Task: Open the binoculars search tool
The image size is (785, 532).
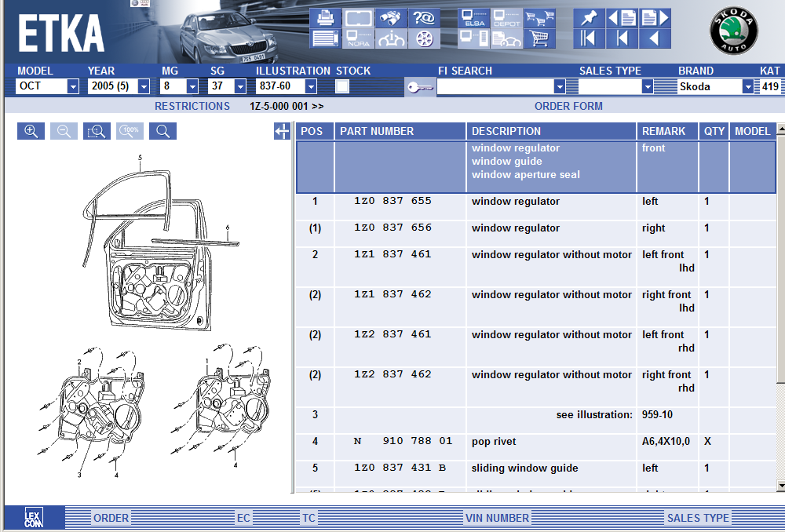Action: coord(392,18)
